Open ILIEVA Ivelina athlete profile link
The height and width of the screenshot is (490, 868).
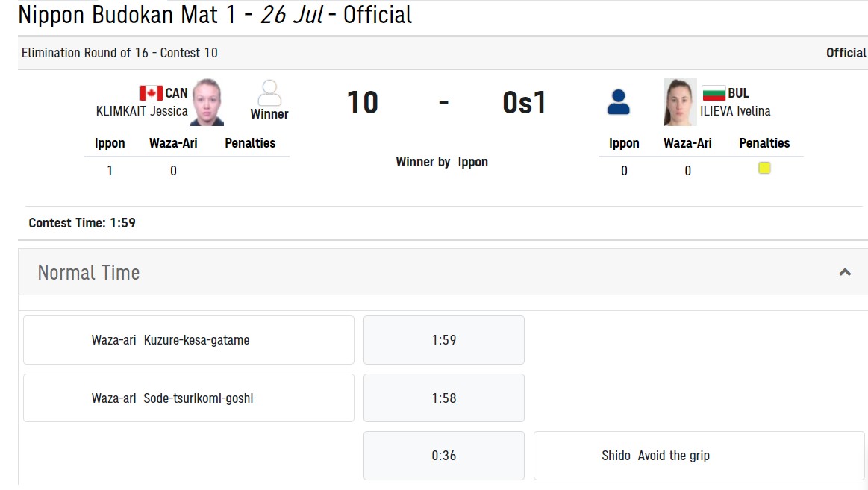pos(735,111)
